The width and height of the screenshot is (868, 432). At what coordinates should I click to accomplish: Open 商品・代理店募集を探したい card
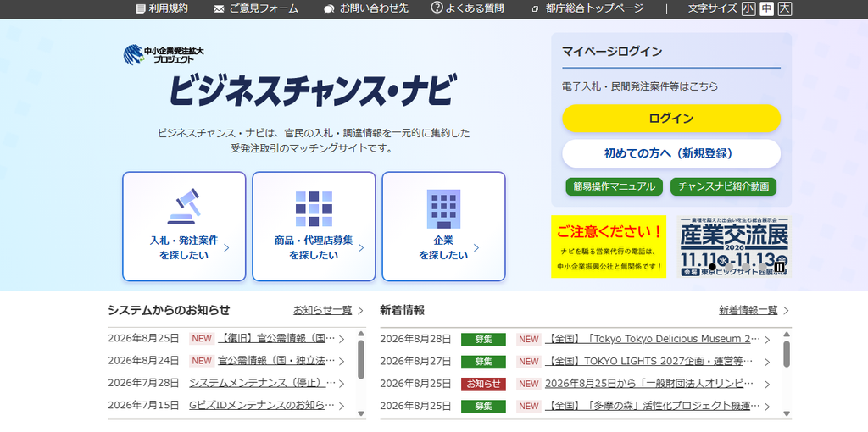click(314, 226)
